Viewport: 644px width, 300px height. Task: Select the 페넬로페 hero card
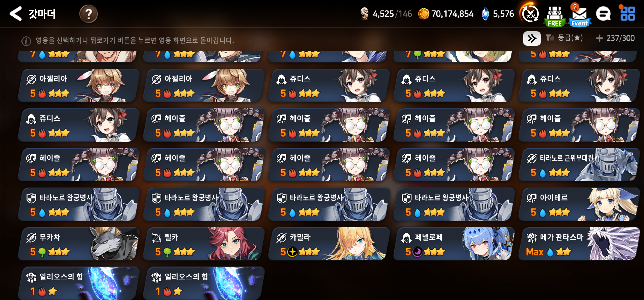[454, 244]
